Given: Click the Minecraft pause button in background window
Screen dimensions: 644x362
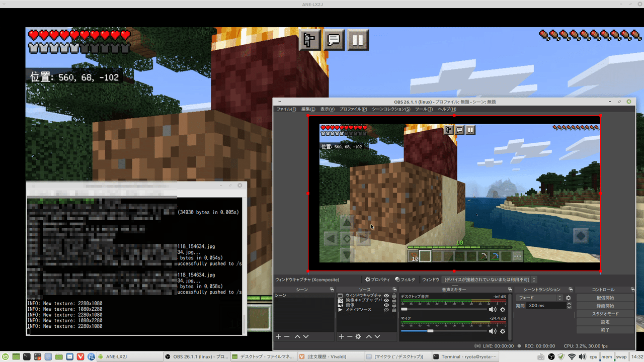Looking at the screenshot, I should [357, 40].
